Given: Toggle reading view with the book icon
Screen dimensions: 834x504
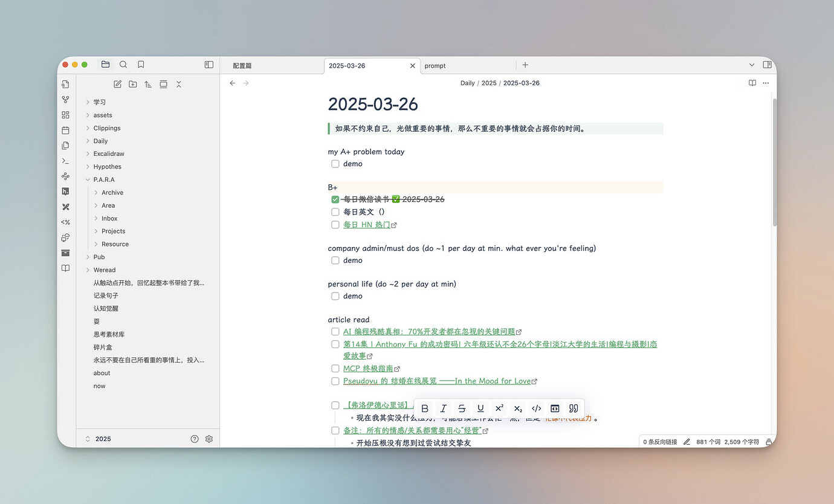Looking at the screenshot, I should [x=752, y=83].
